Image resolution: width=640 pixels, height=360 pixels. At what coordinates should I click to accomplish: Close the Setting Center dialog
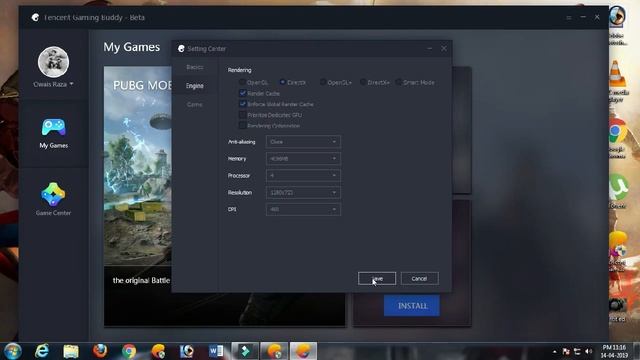[x=444, y=48]
